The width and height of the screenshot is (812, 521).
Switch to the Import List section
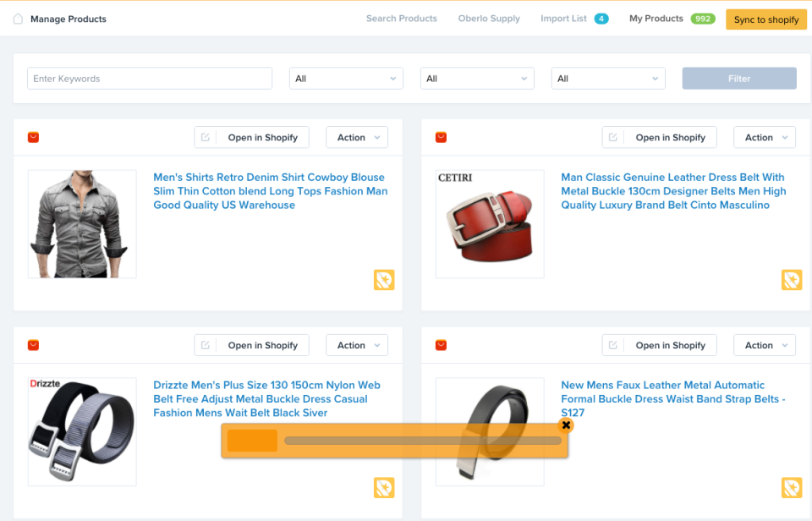[565, 18]
